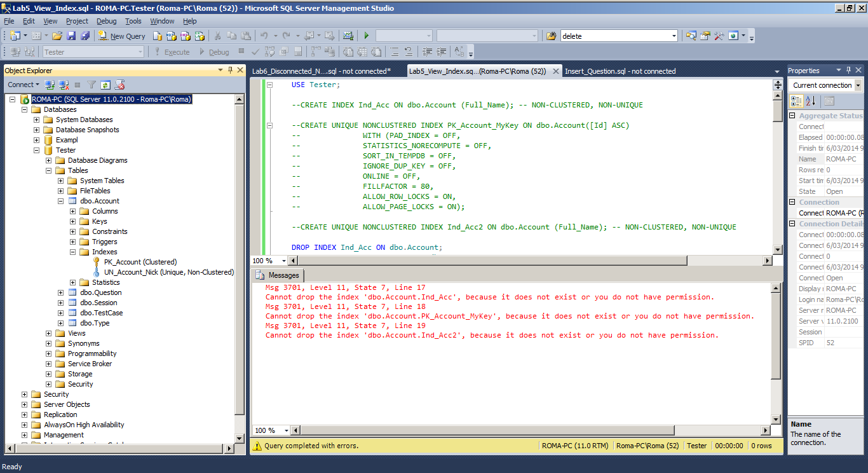Collapse the Databases tree node
This screenshot has height=473, width=868.
pos(25,109)
